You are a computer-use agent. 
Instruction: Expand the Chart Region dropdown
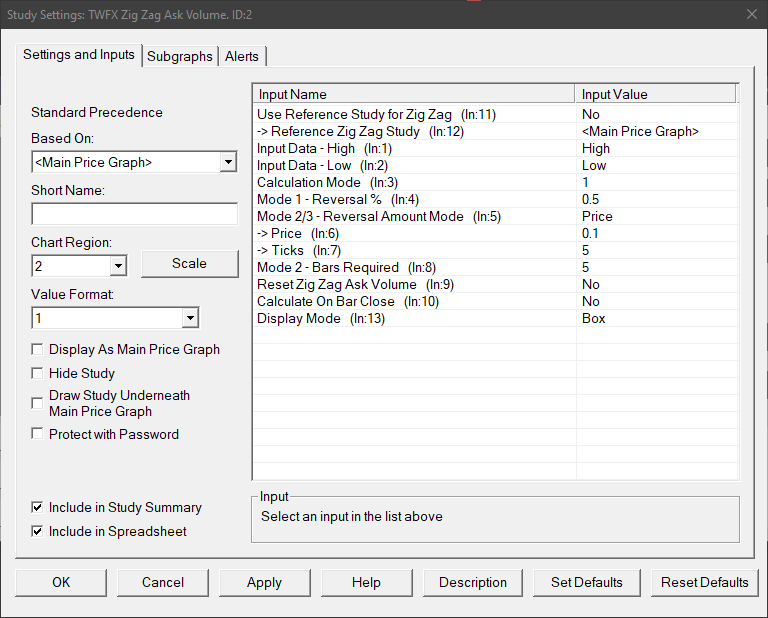(x=118, y=266)
